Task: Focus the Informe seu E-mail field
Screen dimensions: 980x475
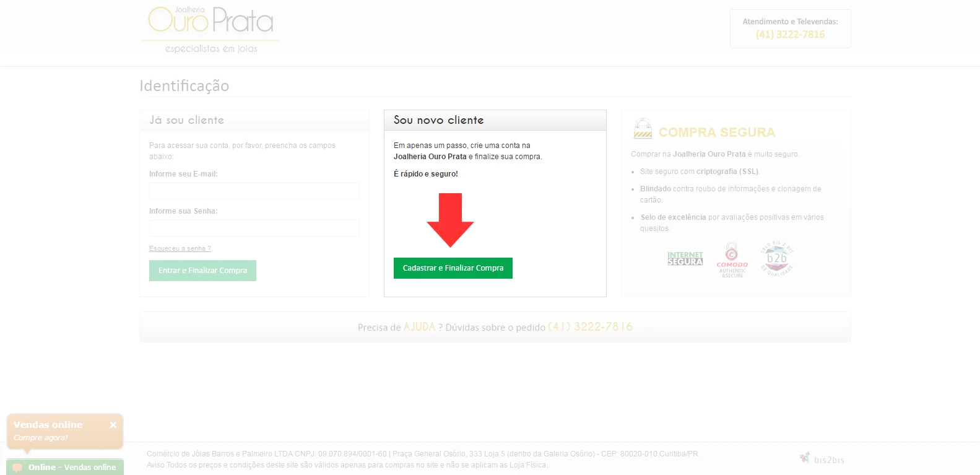Action: [x=254, y=191]
